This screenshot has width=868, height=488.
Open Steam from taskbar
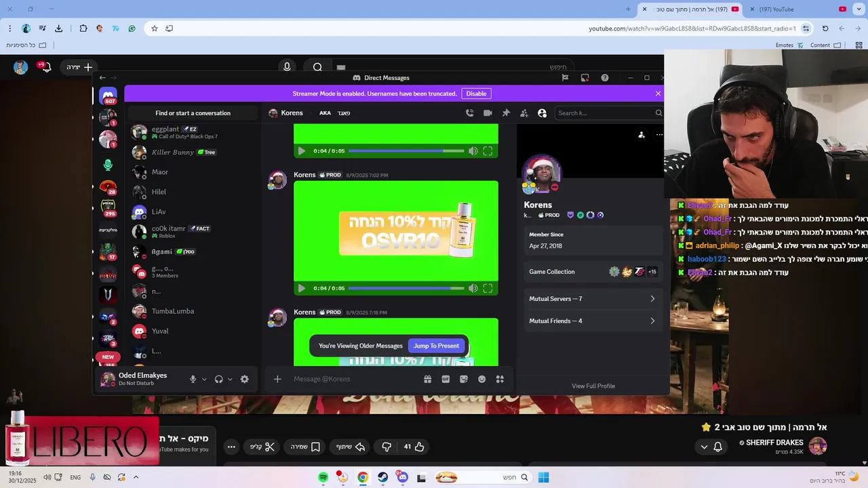point(383,477)
